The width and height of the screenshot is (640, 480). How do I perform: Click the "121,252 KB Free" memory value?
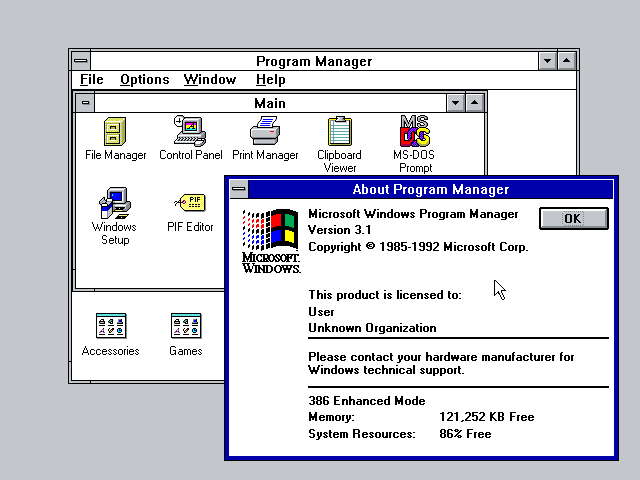(487, 417)
